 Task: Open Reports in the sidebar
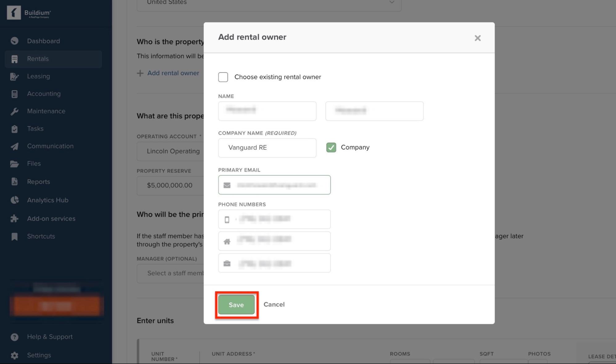[x=38, y=182]
